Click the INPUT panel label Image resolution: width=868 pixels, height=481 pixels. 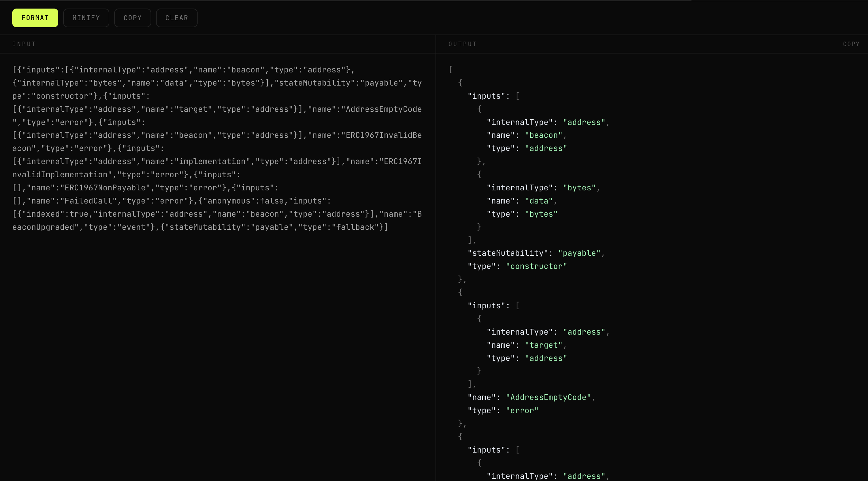coord(24,44)
